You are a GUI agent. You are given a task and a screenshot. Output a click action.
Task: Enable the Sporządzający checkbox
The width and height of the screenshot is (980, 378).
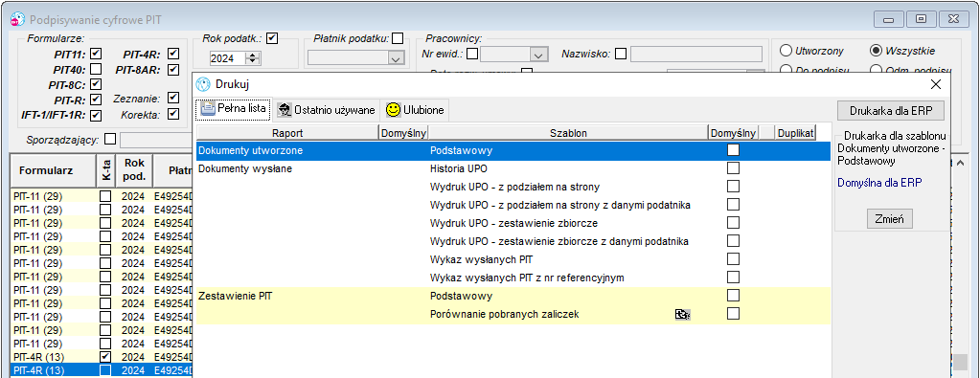click(x=110, y=139)
